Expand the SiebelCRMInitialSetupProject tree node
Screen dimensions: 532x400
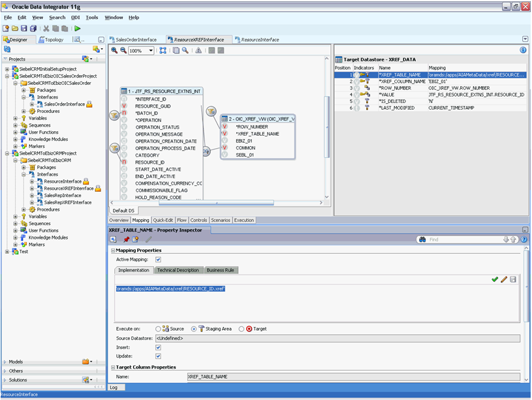click(x=7, y=69)
